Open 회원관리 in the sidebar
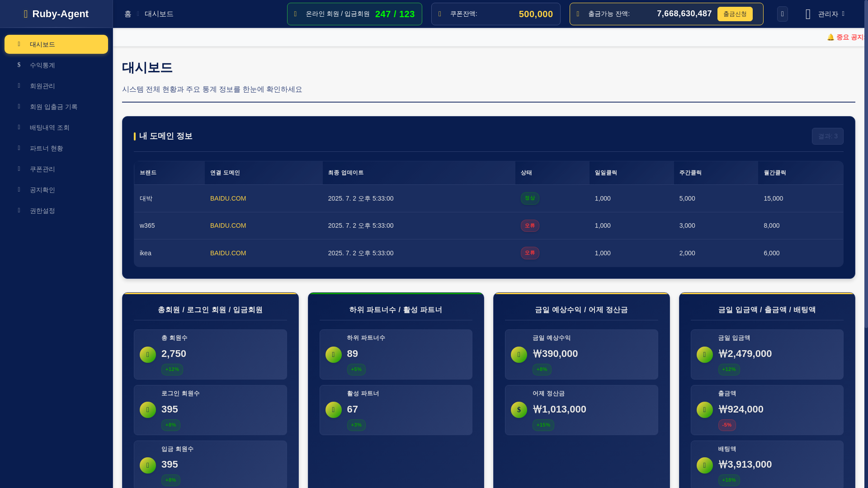Viewport: 868px width, 488px height. coord(56,86)
